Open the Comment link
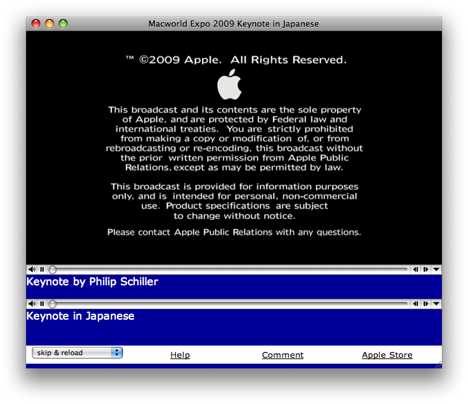Image resolution: width=468 pixels, height=404 pixels. (x=283, y=355)
